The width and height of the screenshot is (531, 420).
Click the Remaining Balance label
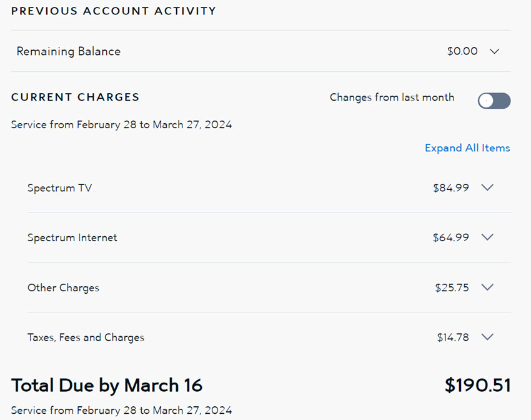tap(69, 51)
